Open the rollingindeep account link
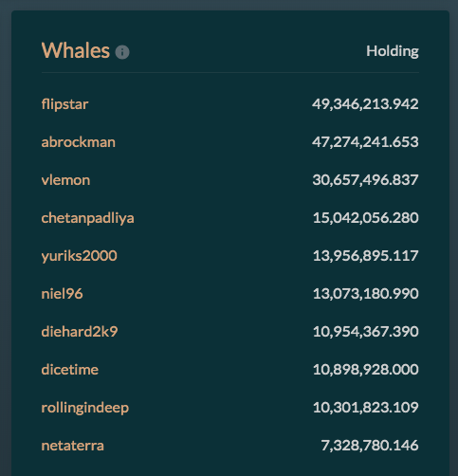This screenshot has height=476, width=458. 85,408
